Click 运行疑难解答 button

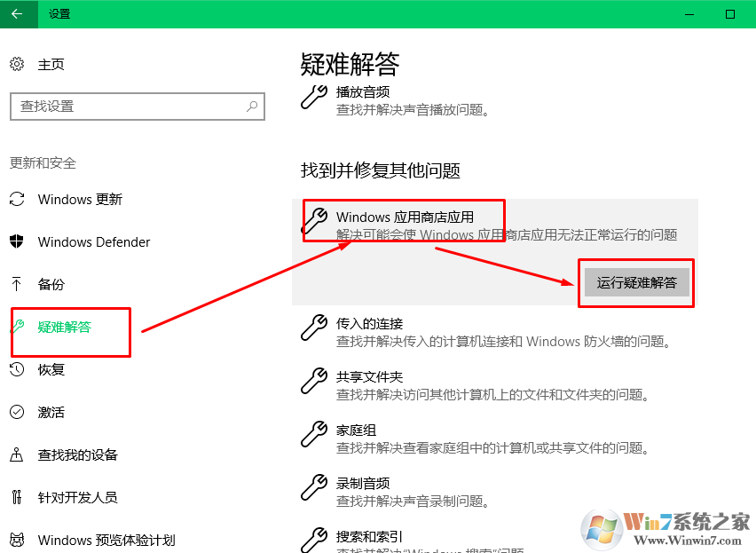click(x=636, y=282)
